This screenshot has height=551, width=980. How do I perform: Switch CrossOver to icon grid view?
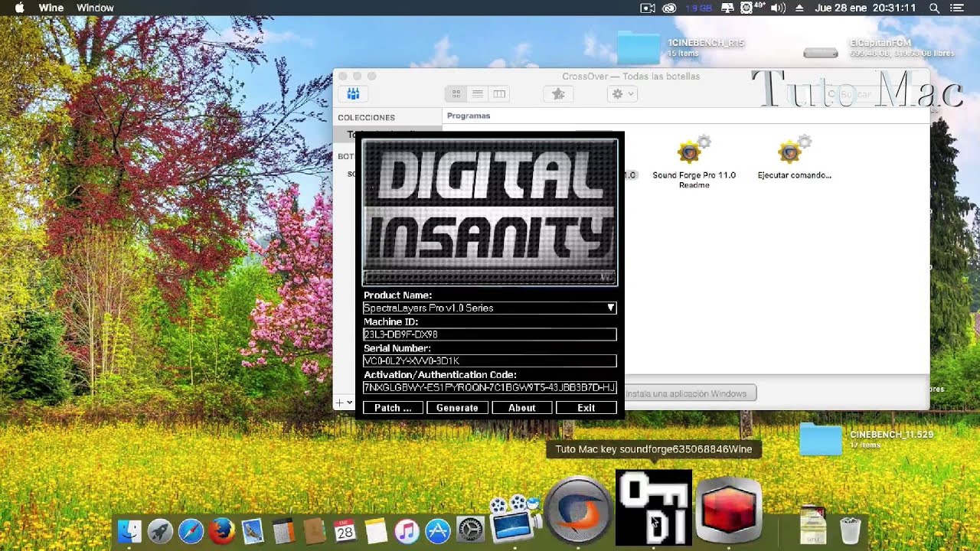[x=456, y=94]
